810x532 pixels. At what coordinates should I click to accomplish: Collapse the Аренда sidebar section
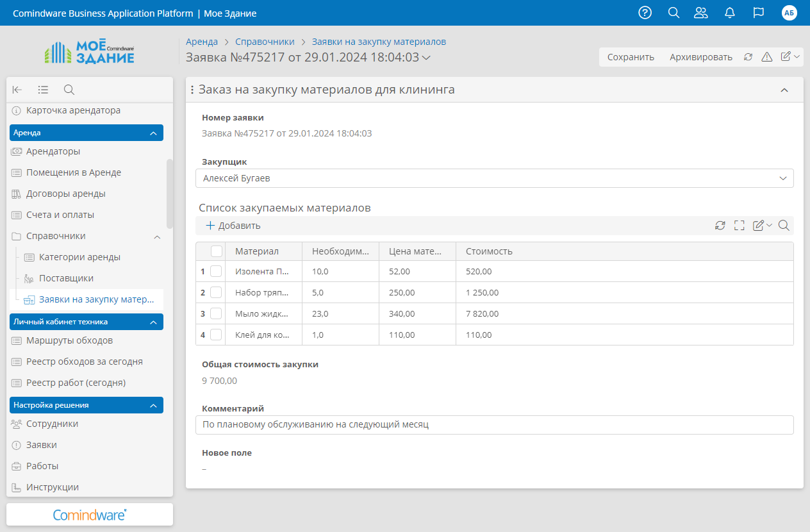coord(153,133)
